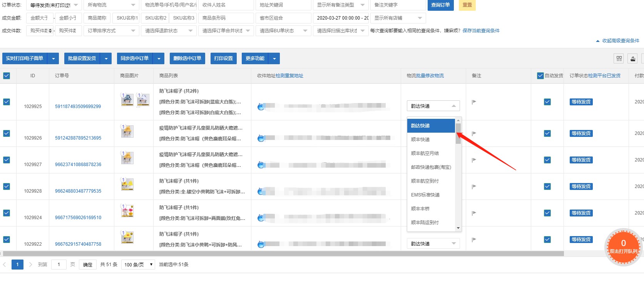Toggle the select-all checkbox in table header
Screen dimensions: 644x283
[7, 76]
